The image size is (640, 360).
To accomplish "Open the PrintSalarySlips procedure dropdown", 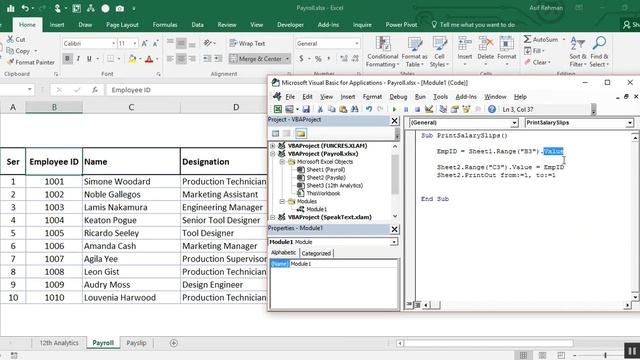I will pos(630,123).
